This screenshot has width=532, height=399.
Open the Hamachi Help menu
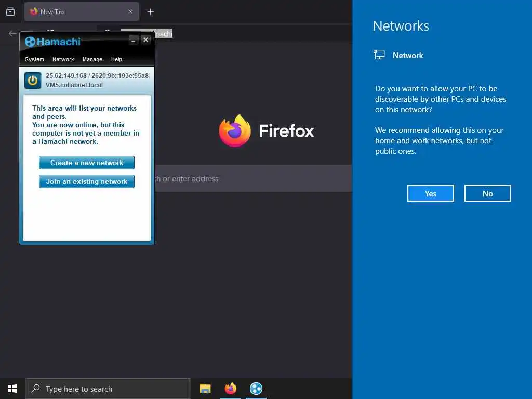point(116,59)
